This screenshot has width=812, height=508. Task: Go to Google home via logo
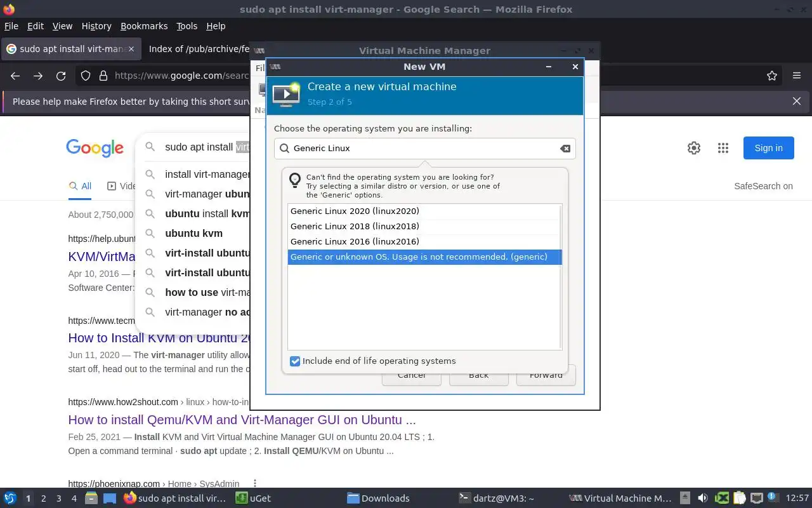(95, 148)
